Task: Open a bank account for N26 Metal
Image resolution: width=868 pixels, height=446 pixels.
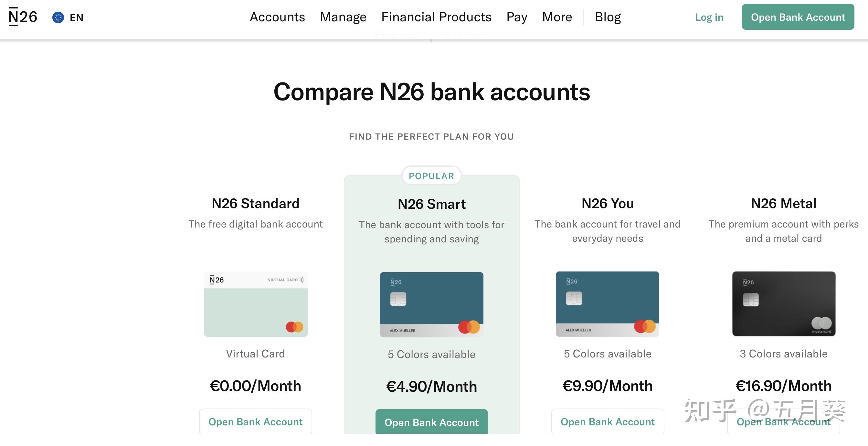Action: 783,422
